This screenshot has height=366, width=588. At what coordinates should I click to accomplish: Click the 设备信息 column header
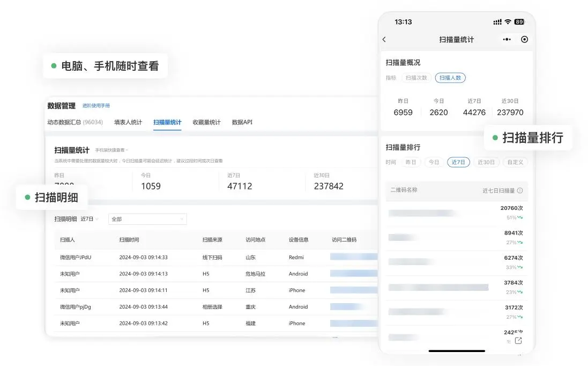(x=299, y=240)
